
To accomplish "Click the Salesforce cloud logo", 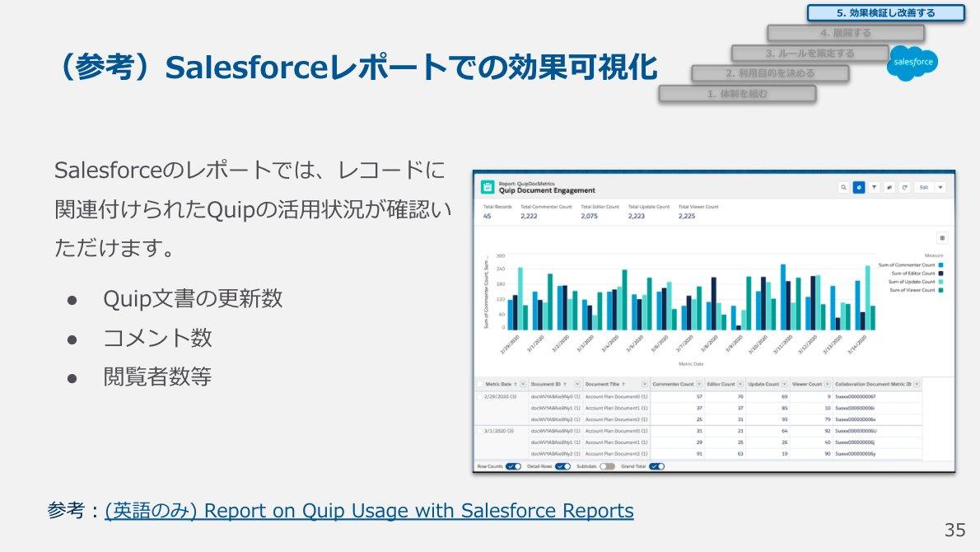I will coord(912,63).
